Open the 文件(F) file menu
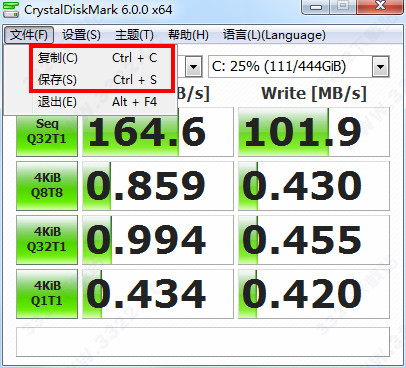This screenshot has height=368, width=406. [x=29, y=35]
